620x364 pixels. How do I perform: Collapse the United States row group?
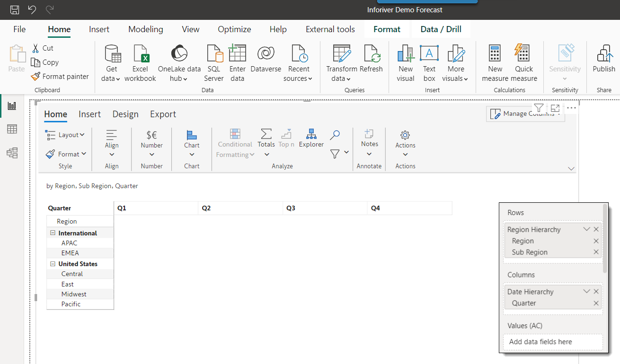(53, 264)
